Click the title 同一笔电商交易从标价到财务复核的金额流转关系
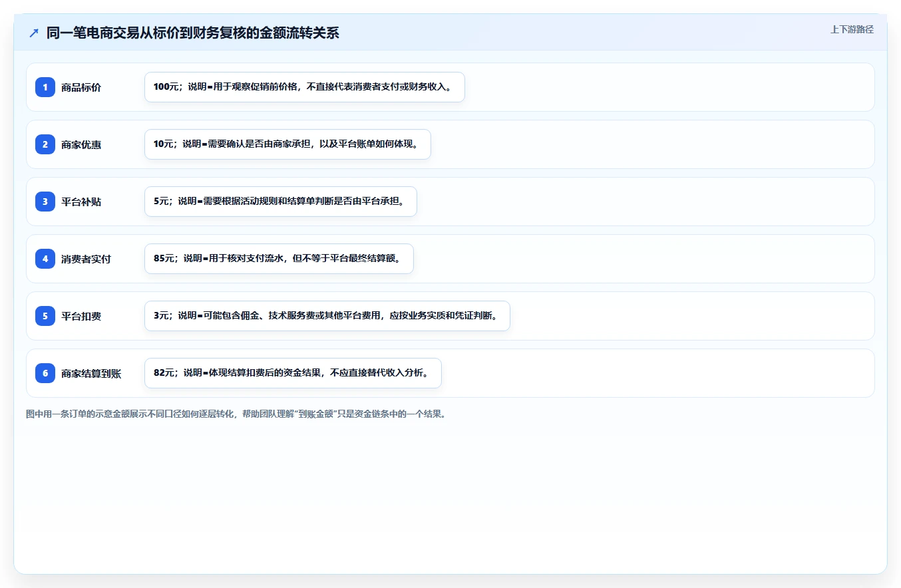Screen dimensions: 901x588 pos(193,33)
